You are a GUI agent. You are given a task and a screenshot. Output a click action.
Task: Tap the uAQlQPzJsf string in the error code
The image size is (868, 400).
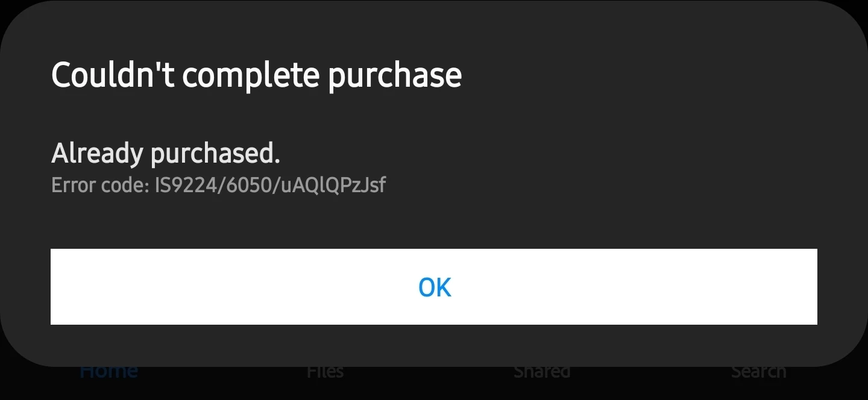(x=333, y=185)
